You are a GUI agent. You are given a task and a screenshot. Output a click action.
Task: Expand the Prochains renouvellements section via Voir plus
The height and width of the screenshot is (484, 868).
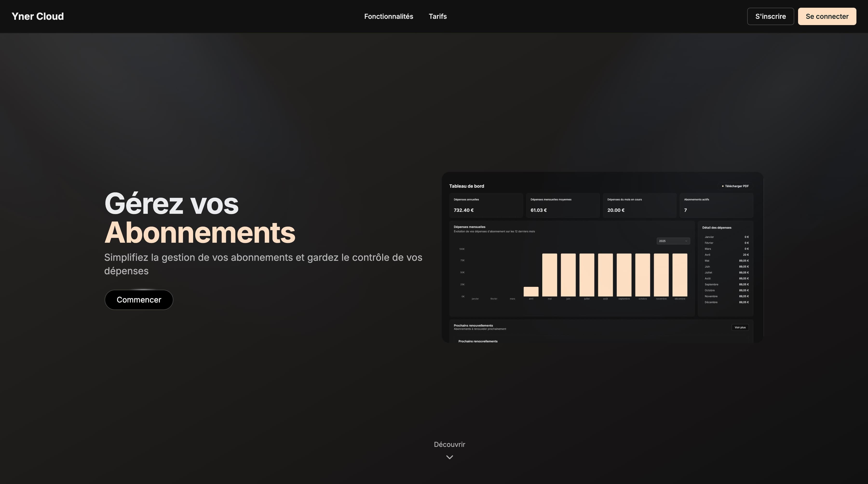coord(740,327)
